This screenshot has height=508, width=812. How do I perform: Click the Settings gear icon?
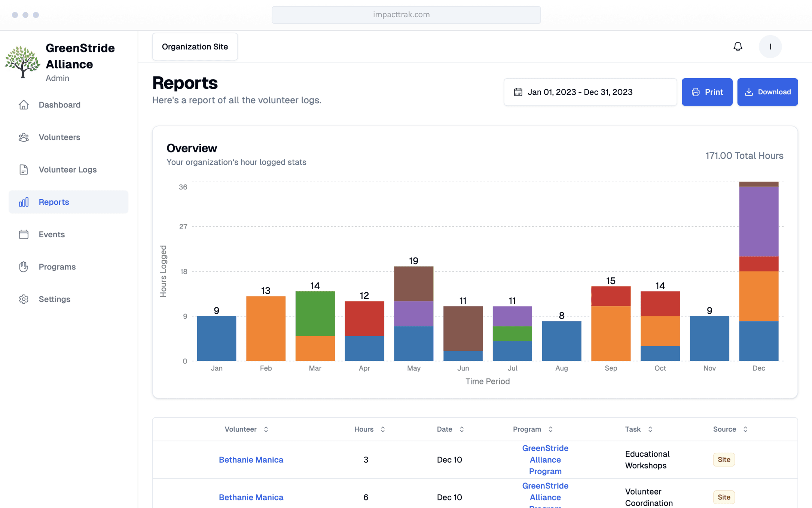tap(24, 299)
